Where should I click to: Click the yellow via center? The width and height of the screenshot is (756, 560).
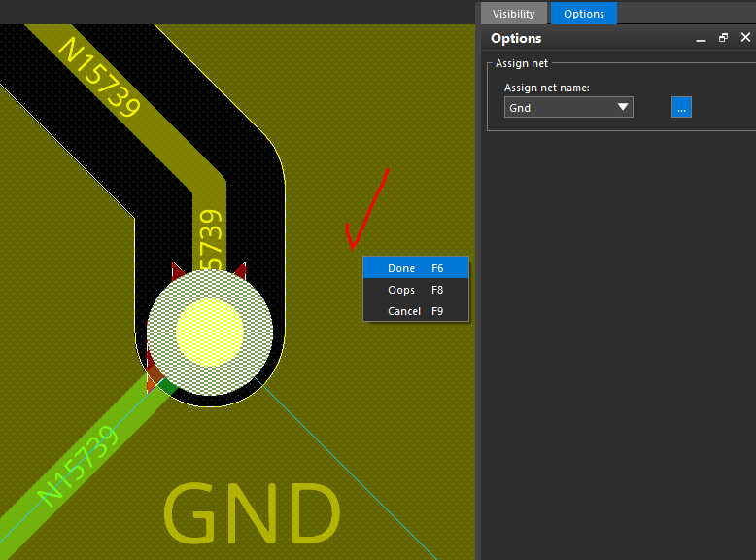click(210, 332)
